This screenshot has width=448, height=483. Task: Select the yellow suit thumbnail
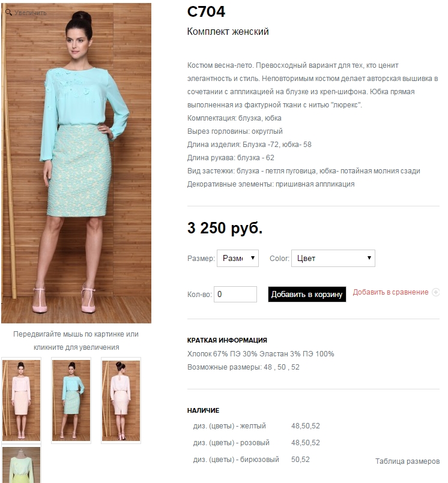coord(21,464)
